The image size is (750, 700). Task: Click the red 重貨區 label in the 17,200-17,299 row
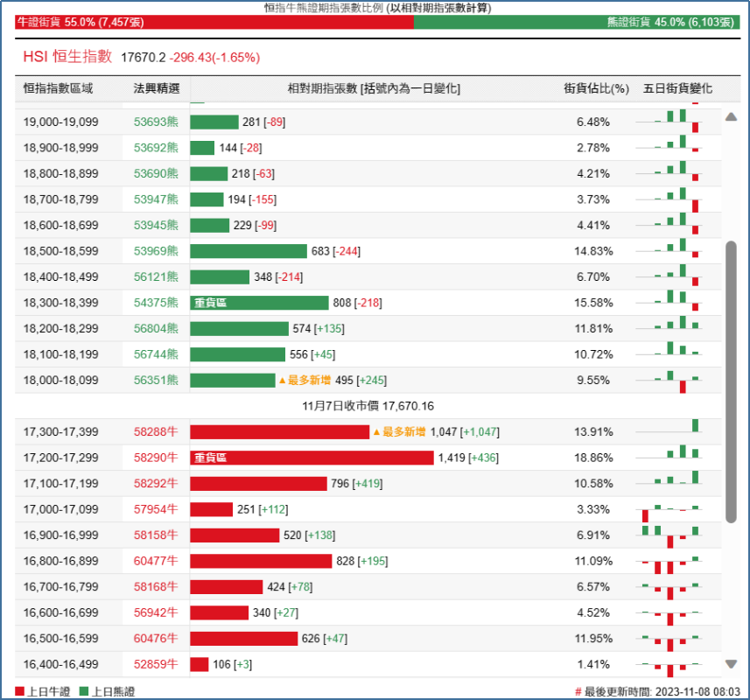210,458
